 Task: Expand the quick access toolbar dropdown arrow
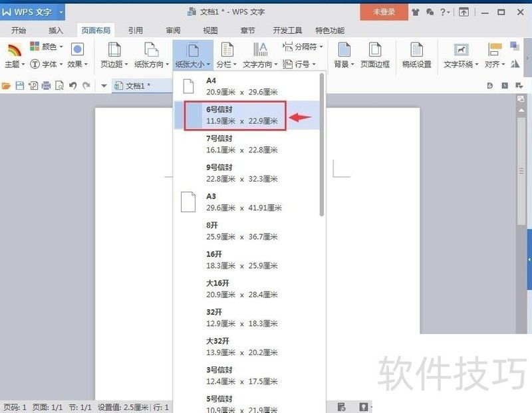(x=104, y=86)
